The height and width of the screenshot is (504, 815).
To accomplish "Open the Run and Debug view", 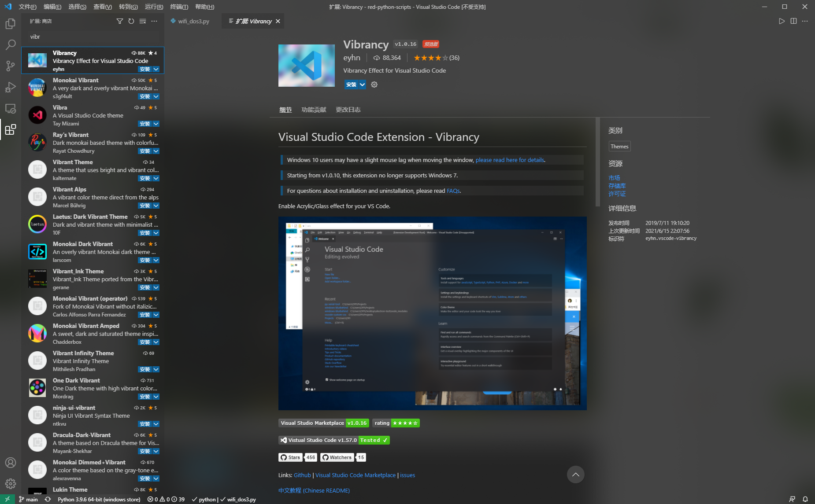I will pyautogui.click(x=11, y=87).
